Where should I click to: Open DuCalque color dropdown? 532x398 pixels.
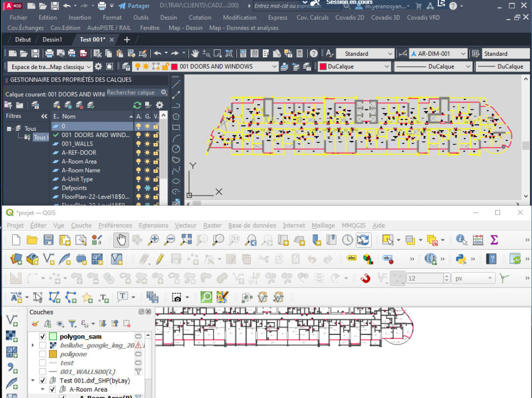click(x=386, y=66)
